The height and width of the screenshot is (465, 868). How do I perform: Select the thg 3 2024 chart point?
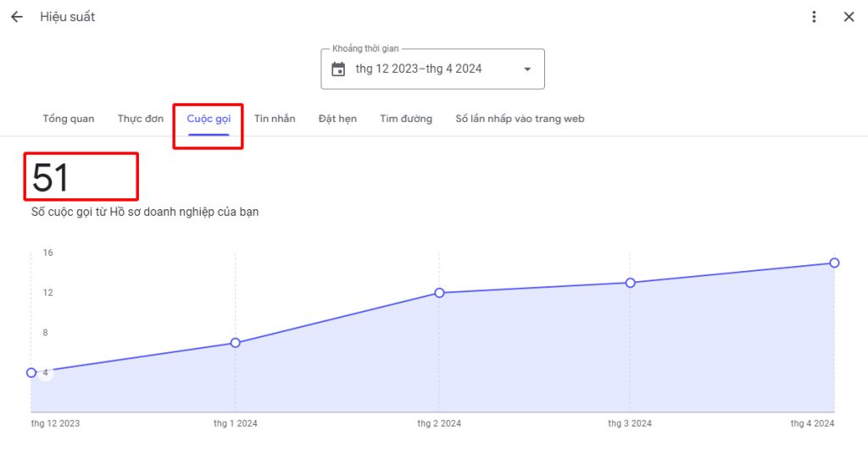[630, 283]
